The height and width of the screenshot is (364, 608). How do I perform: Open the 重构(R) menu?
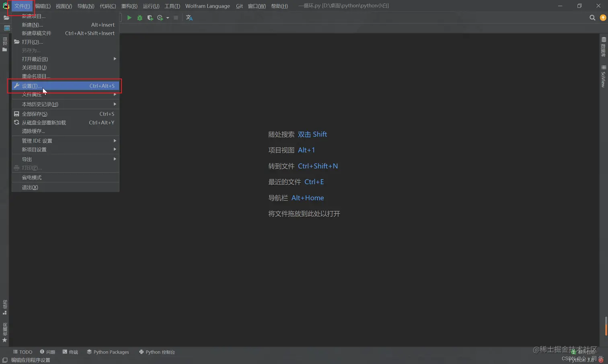pyautogui.click(x=129, y=6)
